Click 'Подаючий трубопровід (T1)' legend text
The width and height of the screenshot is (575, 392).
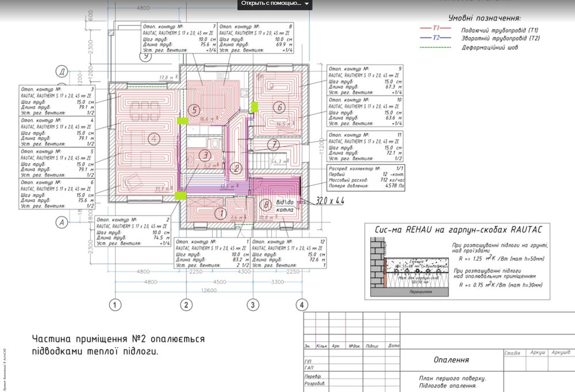pos(500,30)
